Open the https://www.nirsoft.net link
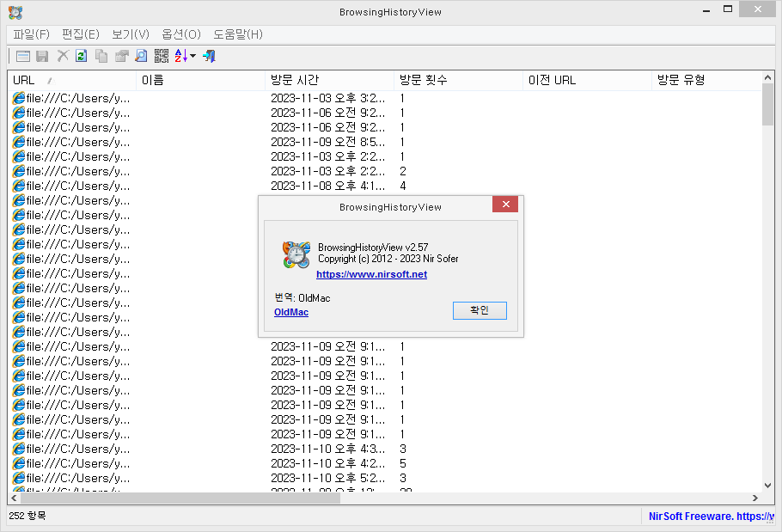The width and height of the screenshot is (782, 532). [x=371, y=274]
